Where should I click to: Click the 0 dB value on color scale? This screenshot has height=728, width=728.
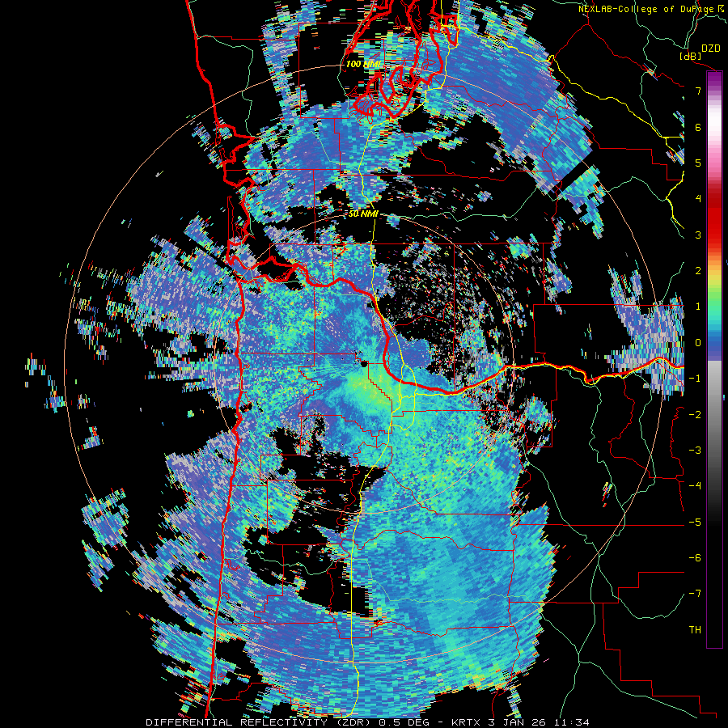(698, 342)
